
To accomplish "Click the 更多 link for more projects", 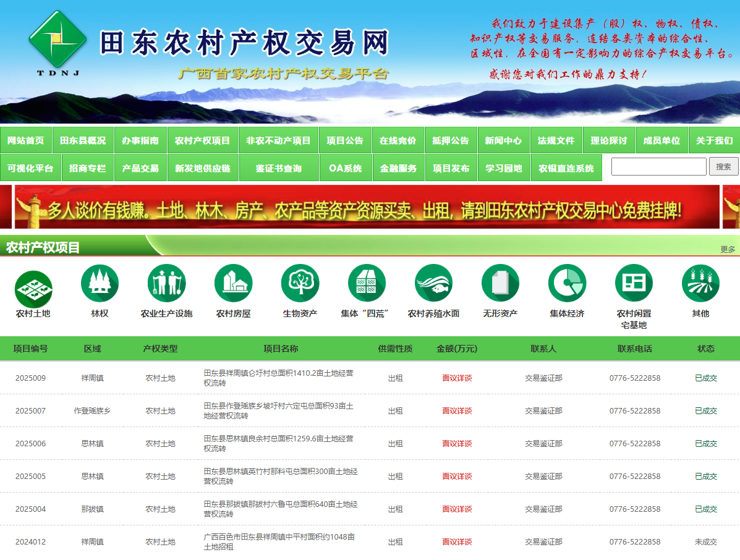I will pos(728,250).
